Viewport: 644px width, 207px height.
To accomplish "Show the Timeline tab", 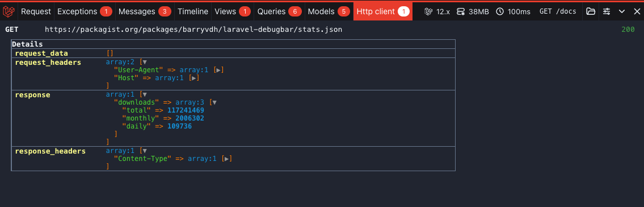I will pyautogui.click(x=192, y=11).
